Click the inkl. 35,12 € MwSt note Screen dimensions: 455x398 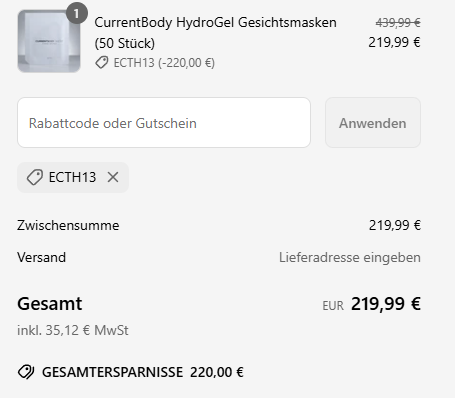coord(73,330)
